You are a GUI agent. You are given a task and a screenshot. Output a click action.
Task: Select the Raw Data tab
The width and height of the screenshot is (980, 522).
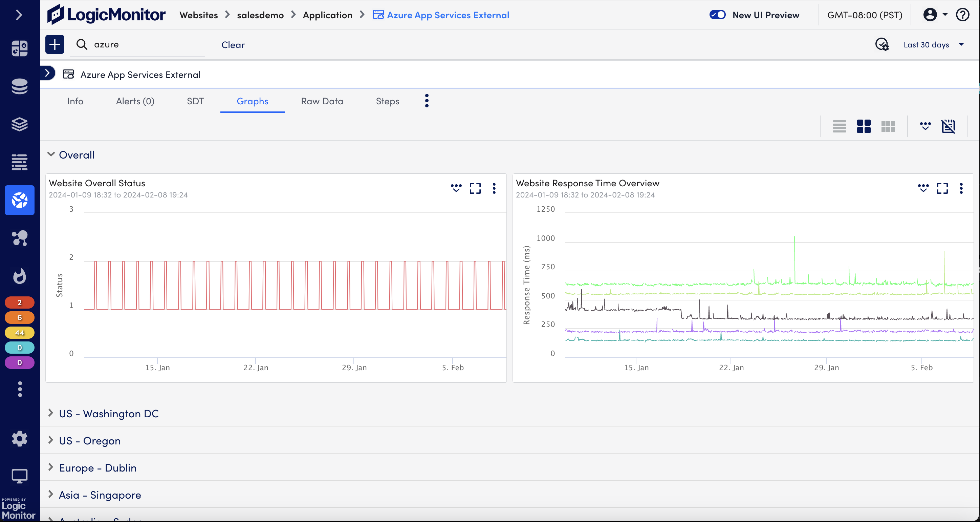(x=322, y=101)
